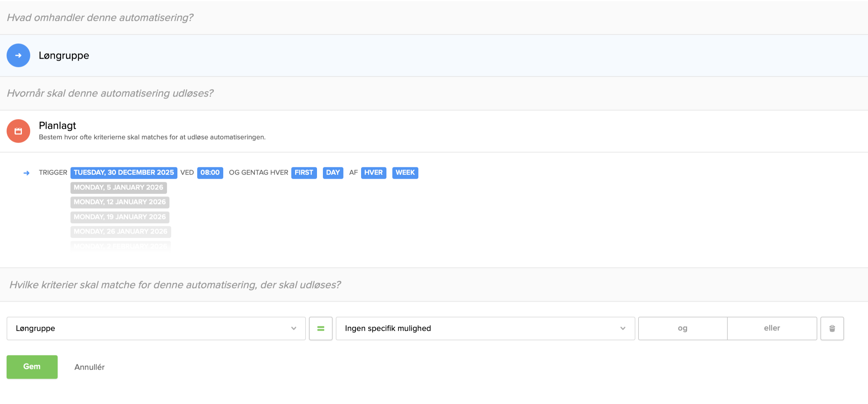Change trigger date Tuesday, 30 December 2025
Screen dimensions: 868x404
click(x=124, y=173)
